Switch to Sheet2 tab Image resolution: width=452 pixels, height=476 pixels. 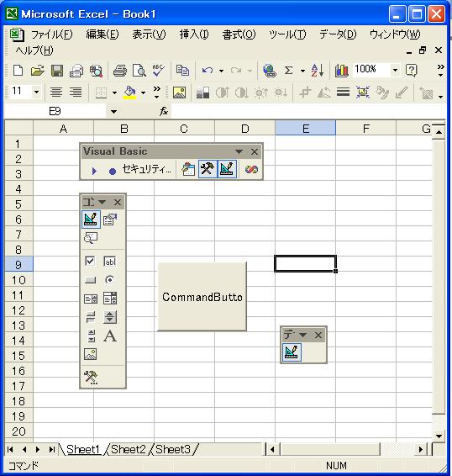click(x=128, y=449)
